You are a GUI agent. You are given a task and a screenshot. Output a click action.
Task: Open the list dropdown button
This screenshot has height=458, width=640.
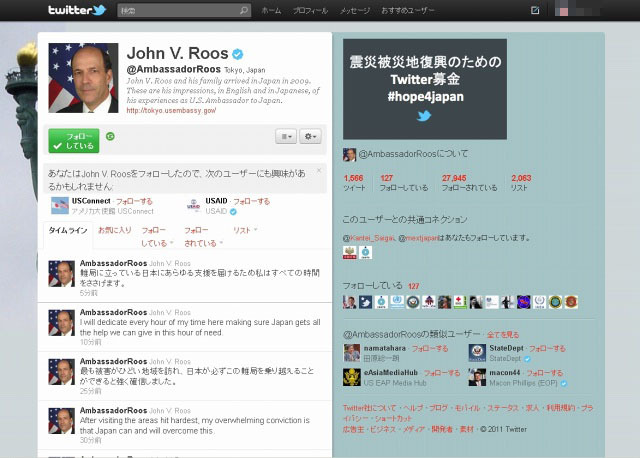coord(286,136)
